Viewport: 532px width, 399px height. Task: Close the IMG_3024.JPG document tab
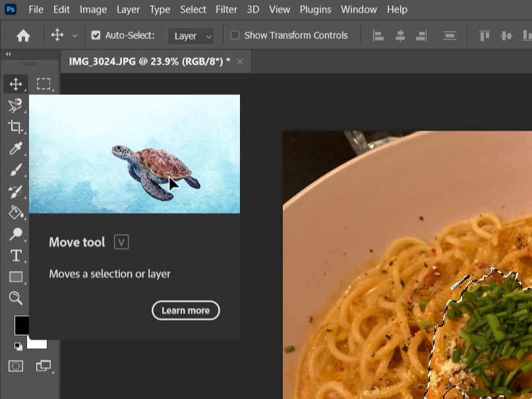coord(240,62)
